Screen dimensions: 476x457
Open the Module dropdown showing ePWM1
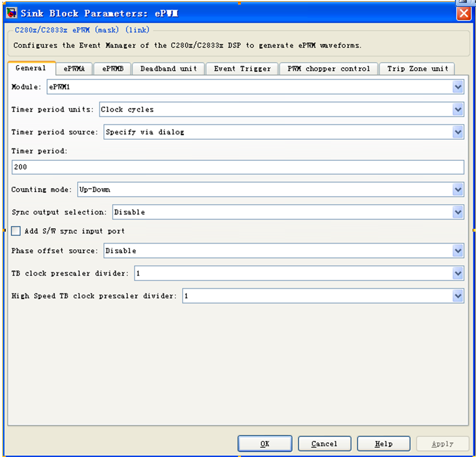coord(457,87)
